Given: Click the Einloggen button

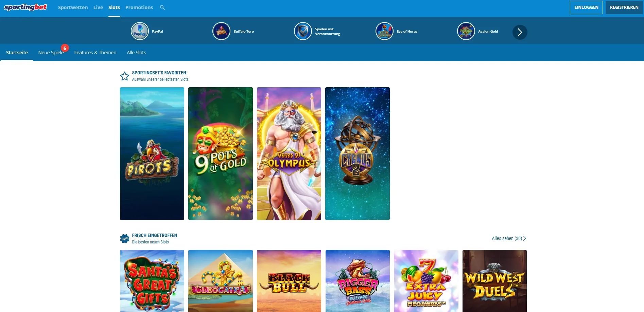Looking at the screenshot, I should [586, 7].
